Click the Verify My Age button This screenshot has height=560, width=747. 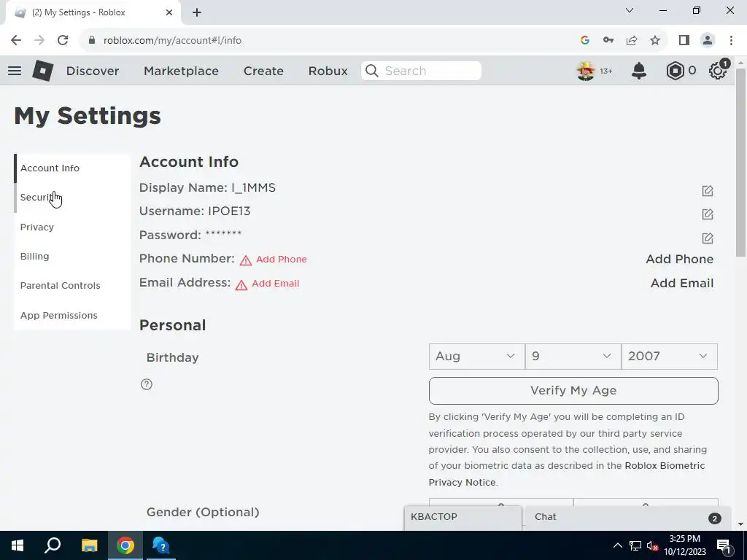573,391
